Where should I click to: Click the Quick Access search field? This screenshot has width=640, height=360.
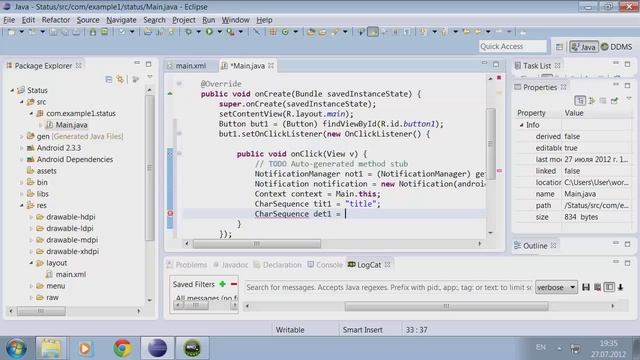point(512,47)
